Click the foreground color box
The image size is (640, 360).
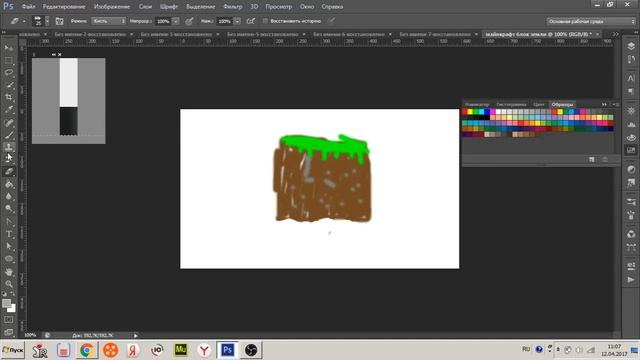coord(6,303)
